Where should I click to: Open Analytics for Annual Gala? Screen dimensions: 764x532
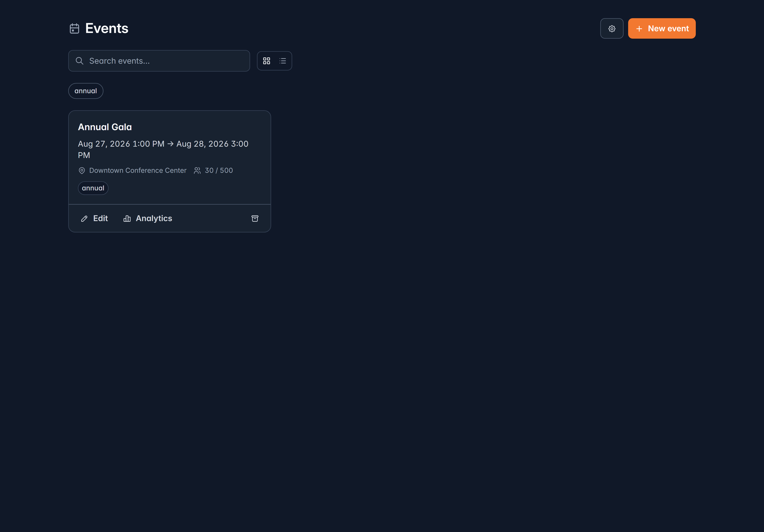tap(148, 218)
